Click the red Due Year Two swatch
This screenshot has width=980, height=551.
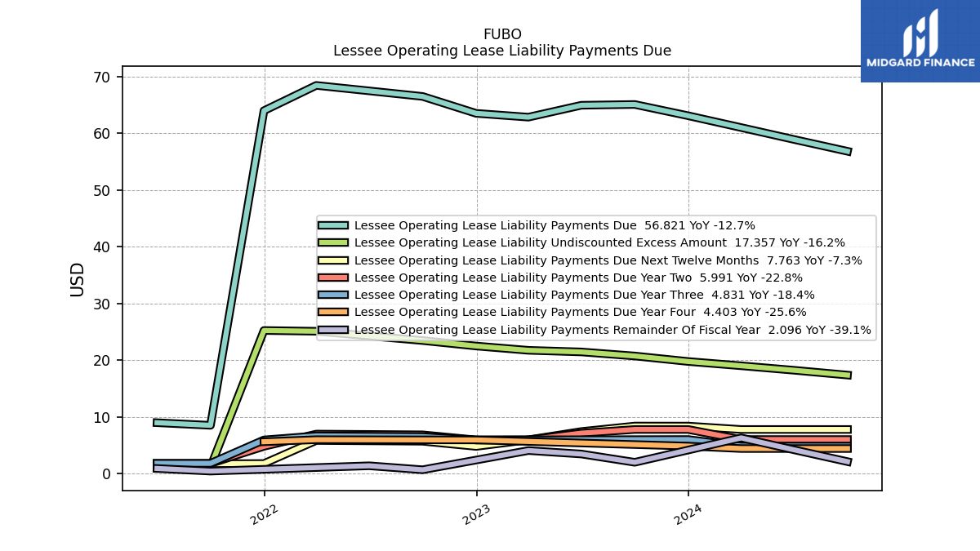point(333,278)
